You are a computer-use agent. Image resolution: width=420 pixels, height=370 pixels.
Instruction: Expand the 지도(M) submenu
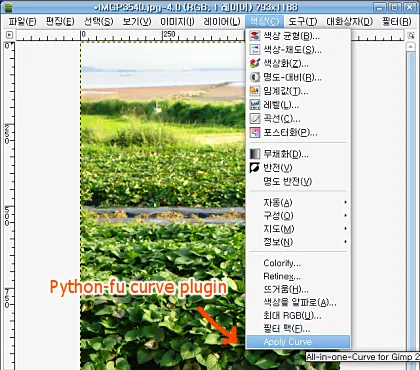(298, 229)
